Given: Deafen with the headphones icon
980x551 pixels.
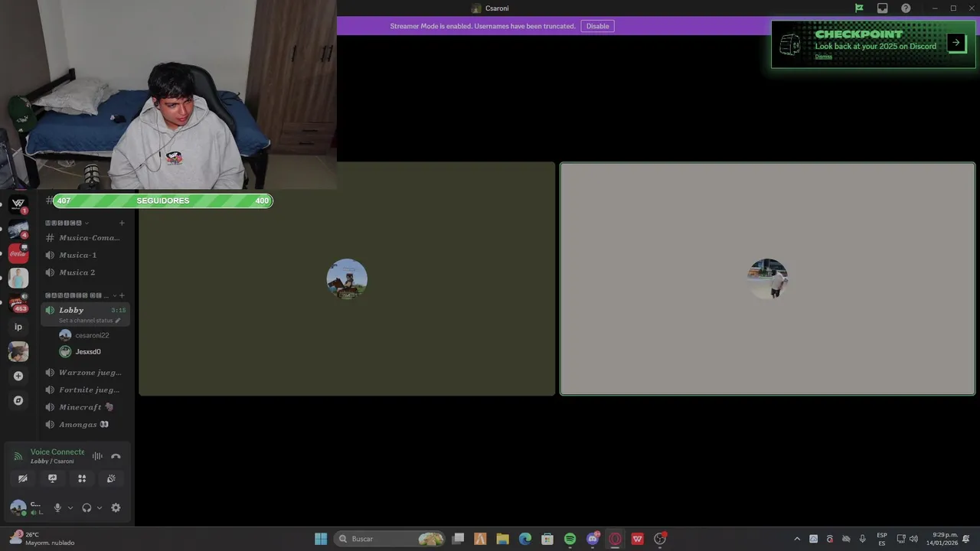Looking at the screenshot, I should coord(87,507).
